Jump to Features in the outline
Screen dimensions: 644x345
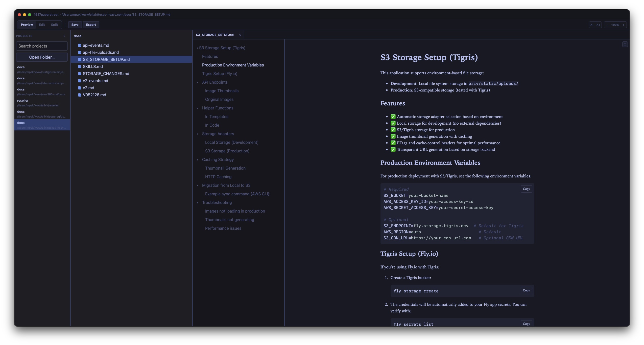[x=210, y=56]
